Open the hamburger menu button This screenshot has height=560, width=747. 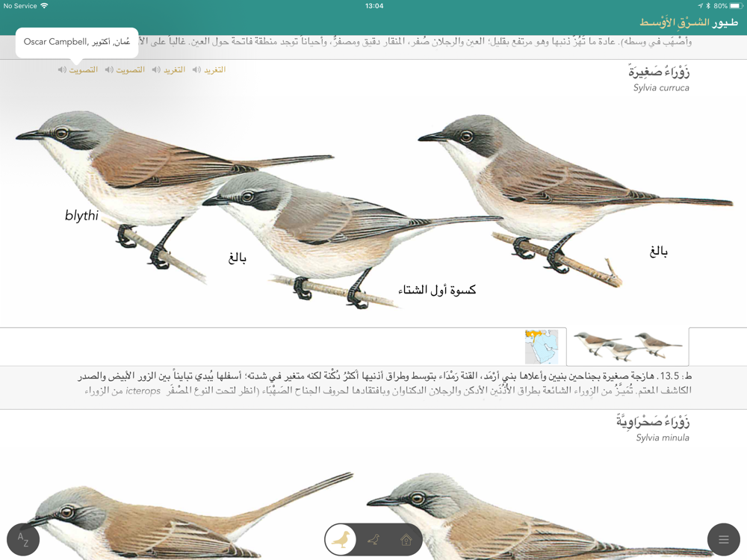click(x=724, y=539)
